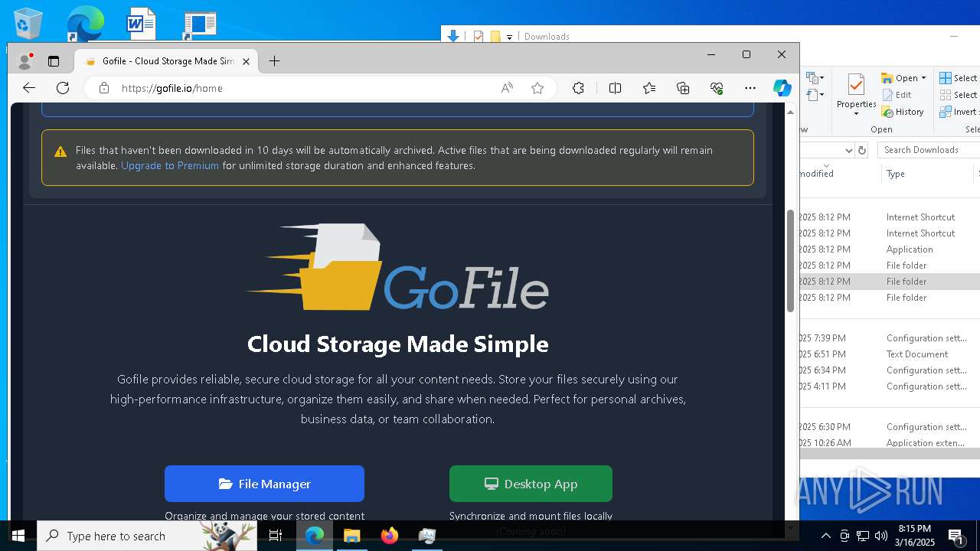Follow the Upgrade to Premium link
This screenshot has height=551, width=980.
170,165
